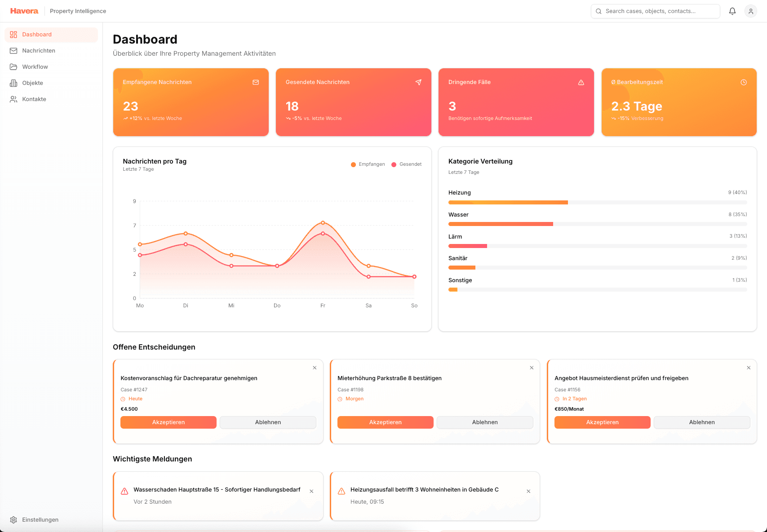This screenshot has width=767, height=532.
Task: Select Dashboard in the sidebar
Action: [x=37, y=34]
